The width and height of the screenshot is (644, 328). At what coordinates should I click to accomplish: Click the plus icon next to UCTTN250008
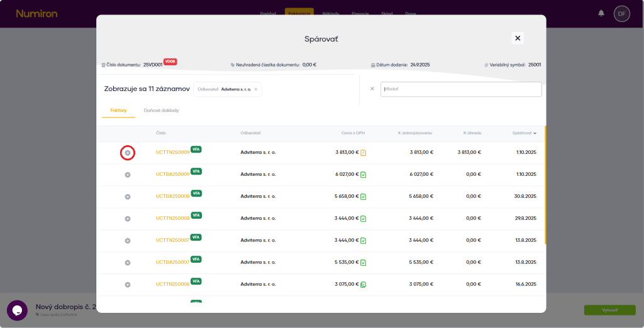[x=128, y=219]
